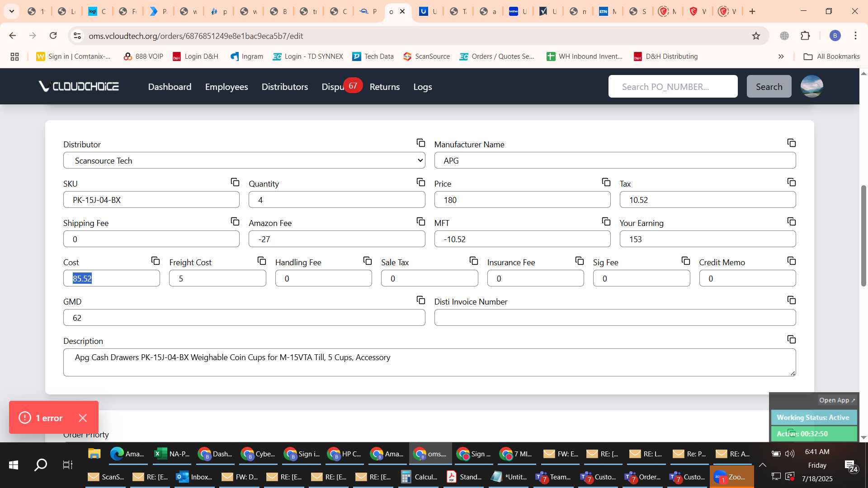Copy the Sale Tax value
Image resolution: width=868 pixels, height=488 pixels.
point(473,261)
